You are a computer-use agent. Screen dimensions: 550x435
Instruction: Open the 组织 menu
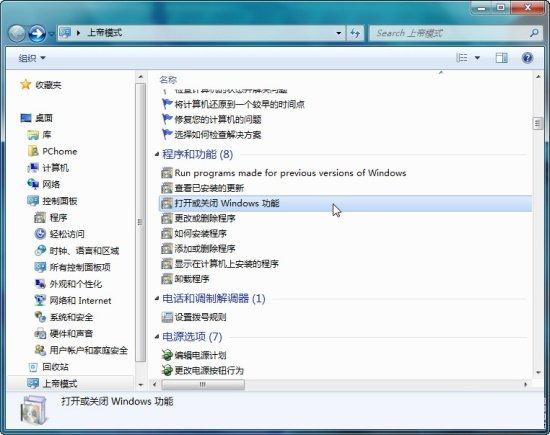pyautogui.click(x=32, y=58)
